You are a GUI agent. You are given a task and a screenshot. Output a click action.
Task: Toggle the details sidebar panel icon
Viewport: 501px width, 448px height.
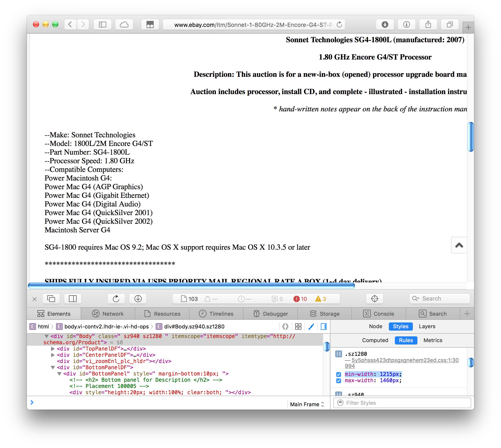pyautogui.click(x=324, y=327)
